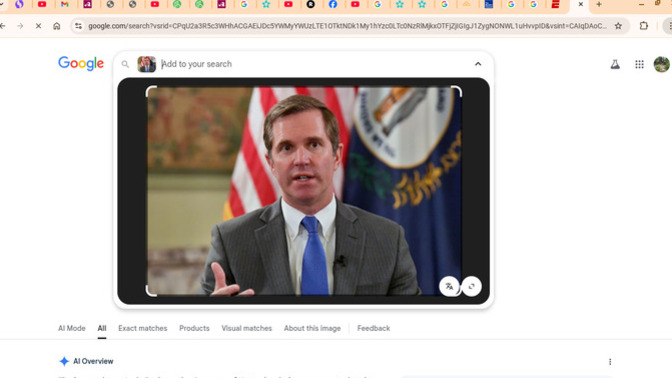This screenshot has height=378, width=672.
Task: View site information icon in address bar
Action: pyautogui.click(x=78, y=26)
